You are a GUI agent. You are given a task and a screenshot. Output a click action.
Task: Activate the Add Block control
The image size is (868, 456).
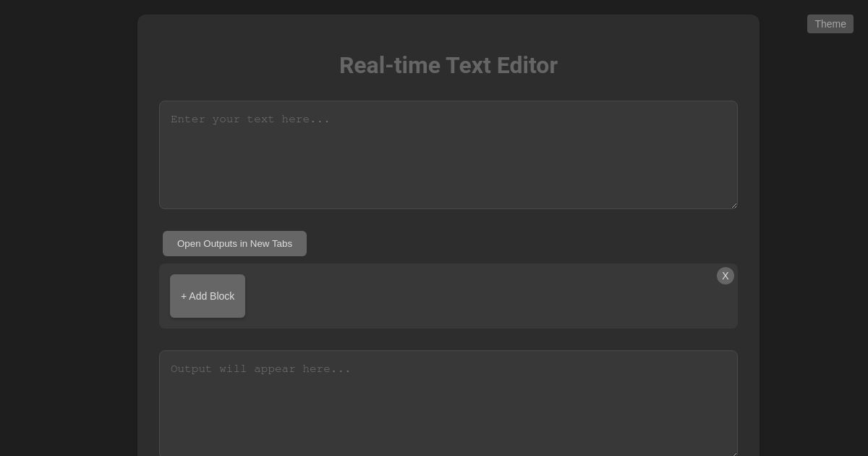[x=208, y=296]
